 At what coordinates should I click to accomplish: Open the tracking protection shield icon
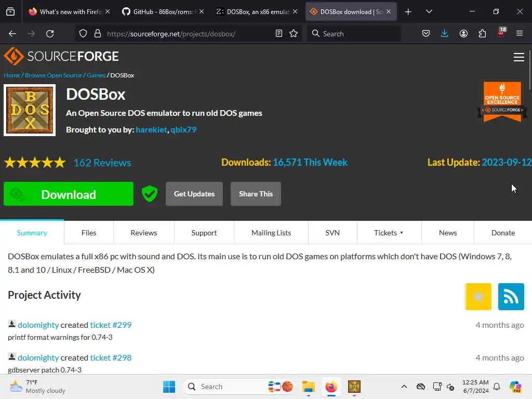83,34
